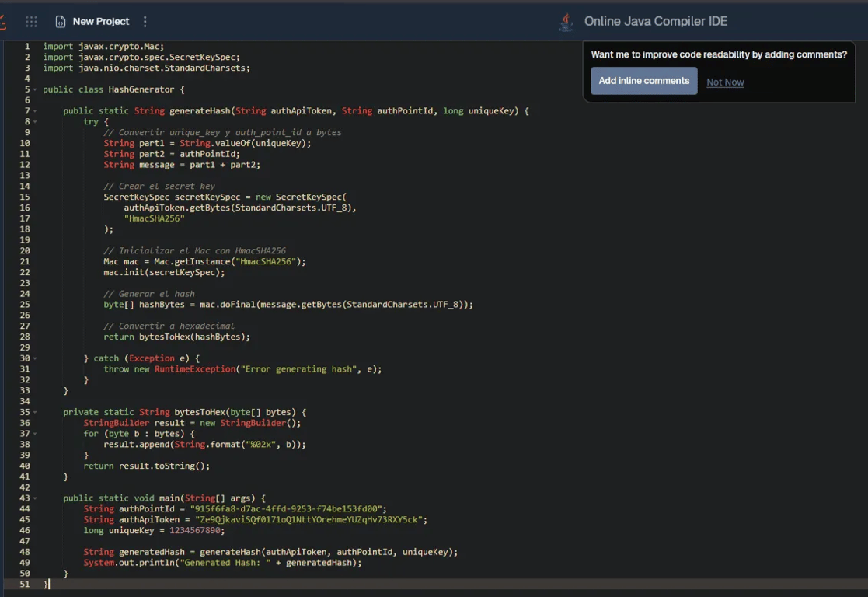Click the orange site logo at top-left edge
Screen dimensions: 868x597
click(x=3, y=22)
